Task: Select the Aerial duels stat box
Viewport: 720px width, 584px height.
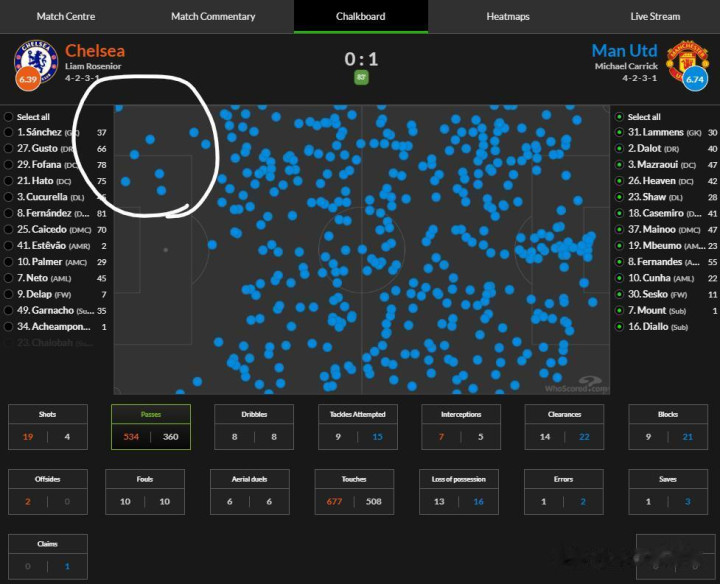Action: tap(250, 492)
